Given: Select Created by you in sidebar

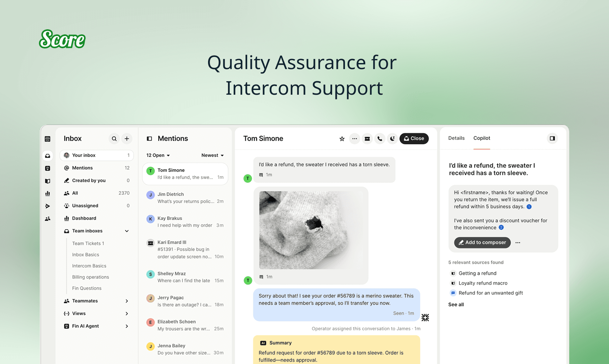Looking at the screenshot, I should [97, 181].
